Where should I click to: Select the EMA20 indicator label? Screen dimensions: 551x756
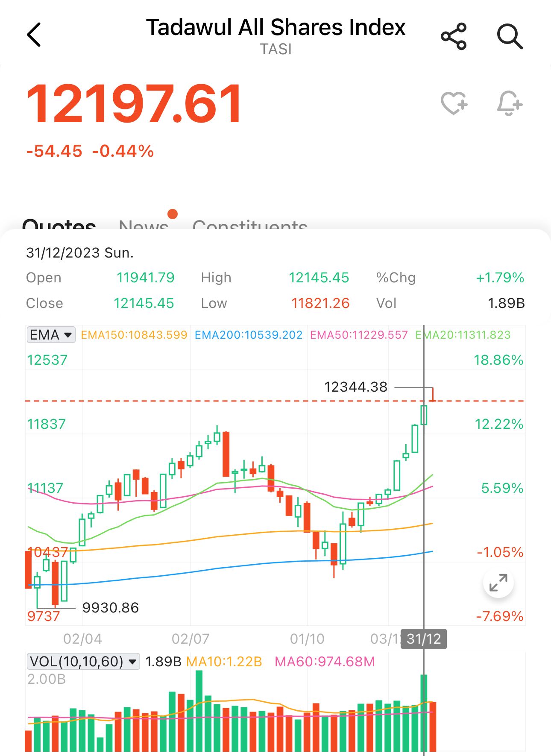tap(463, 335)
